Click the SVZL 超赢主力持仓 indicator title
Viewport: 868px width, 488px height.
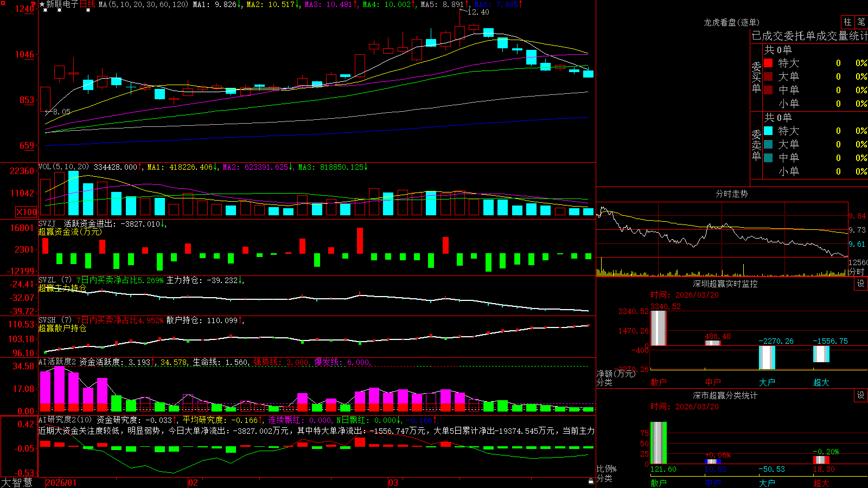coord(62,288)
